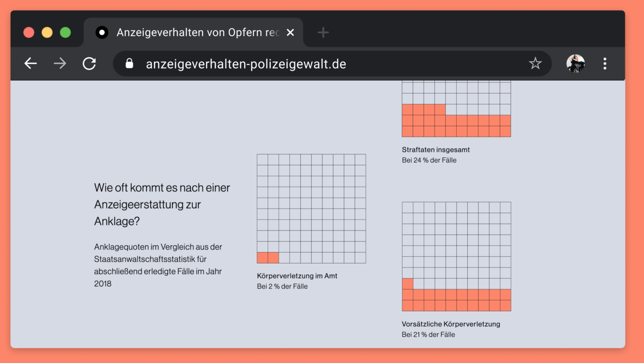Click the forward navigation arrow
The image size is (644, 363).
pos(60,63)
